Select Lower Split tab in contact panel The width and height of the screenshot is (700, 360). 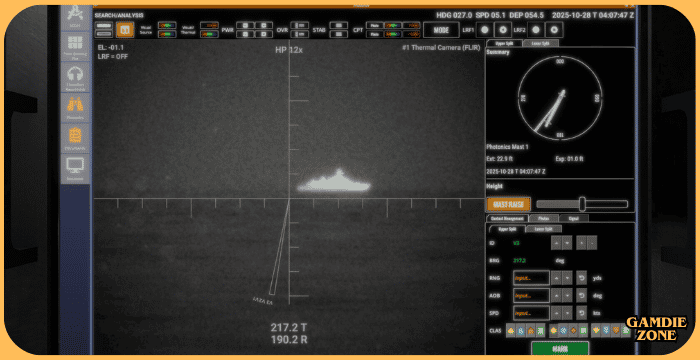544,229
